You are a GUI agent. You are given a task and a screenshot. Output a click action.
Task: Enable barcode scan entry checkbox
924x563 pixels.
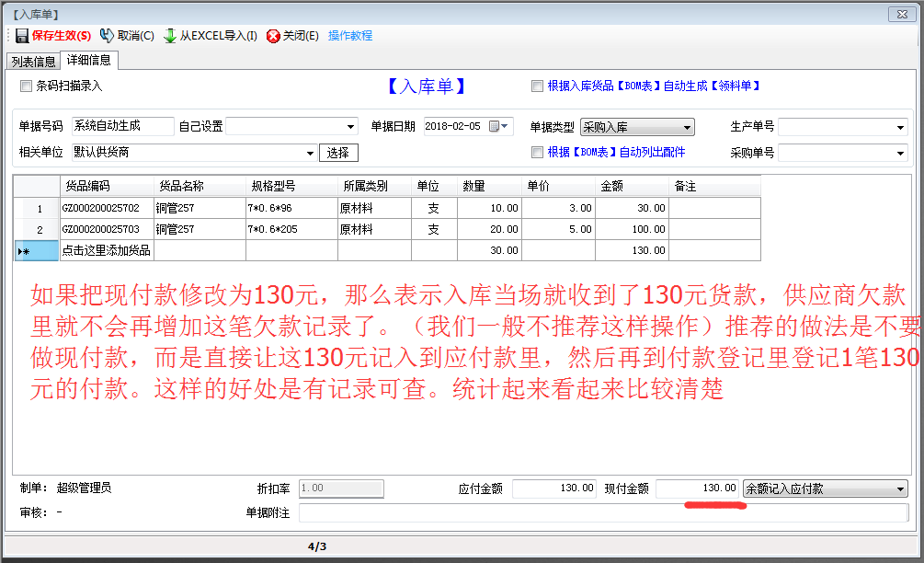(26, 86)
